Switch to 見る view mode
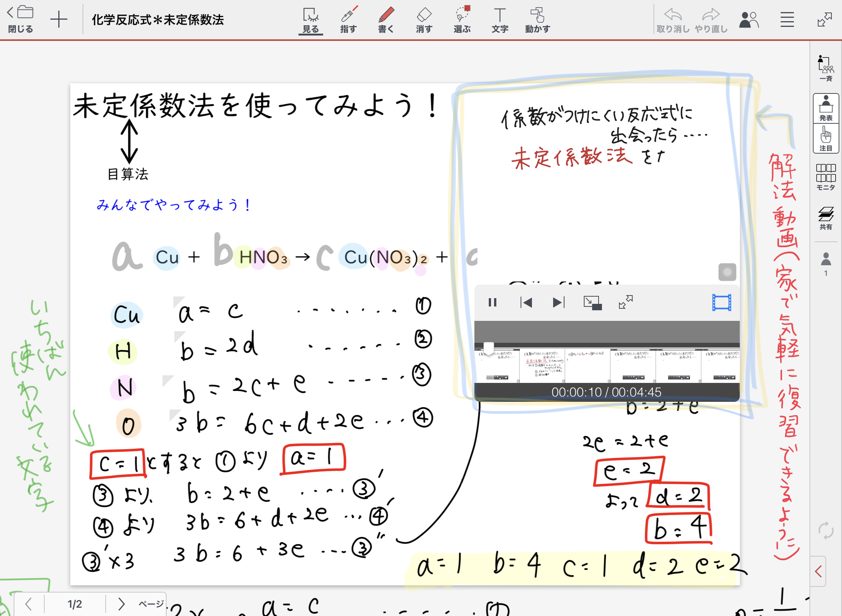This screenshot has height=616, width=842. [x=310, y=20]
